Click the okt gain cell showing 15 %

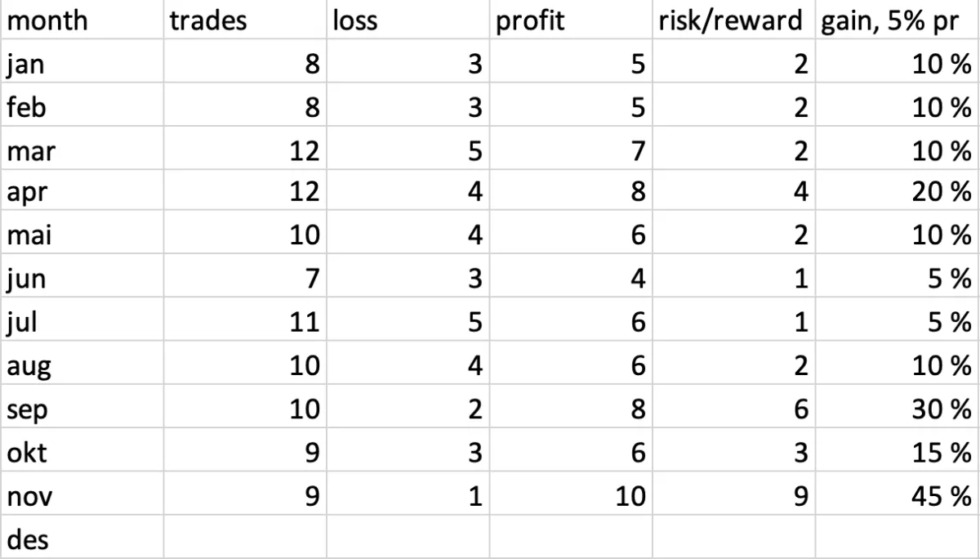897,450
